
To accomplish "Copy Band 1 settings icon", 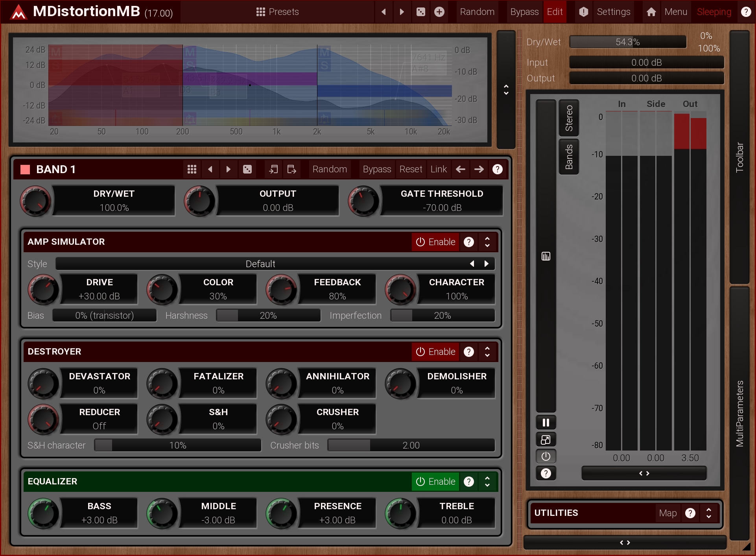I will pos(273,169).
